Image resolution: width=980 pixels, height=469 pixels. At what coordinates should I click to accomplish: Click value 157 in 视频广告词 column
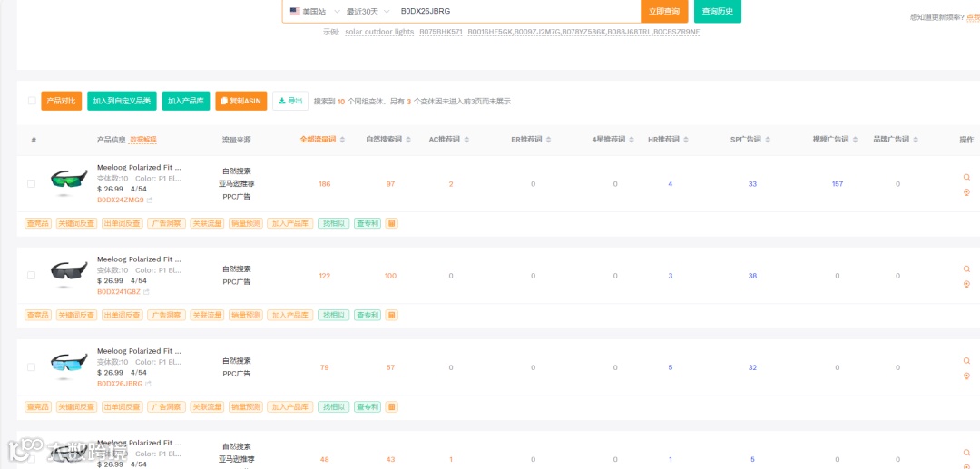pos(838,183)
